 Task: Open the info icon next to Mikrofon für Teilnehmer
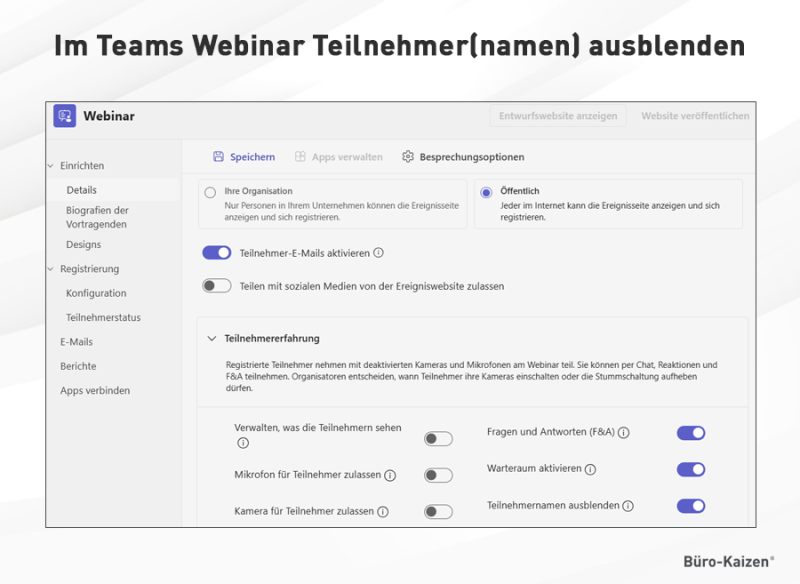tap(390, 475)
